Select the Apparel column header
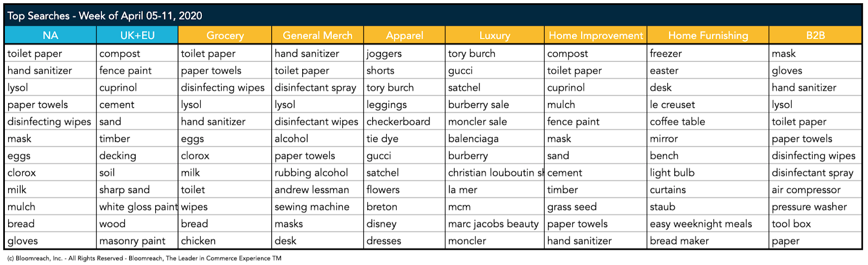This screenshot has width=868, height=265. tap(404, 35)
